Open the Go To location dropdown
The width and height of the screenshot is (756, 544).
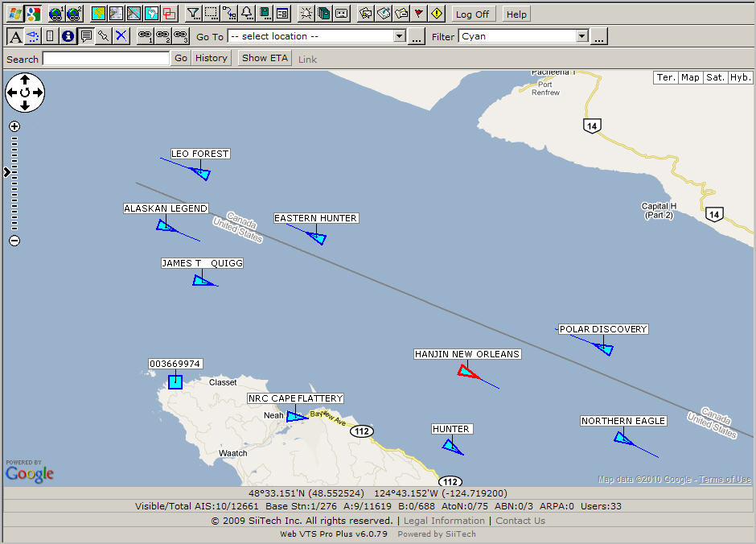tap(316, 36)
